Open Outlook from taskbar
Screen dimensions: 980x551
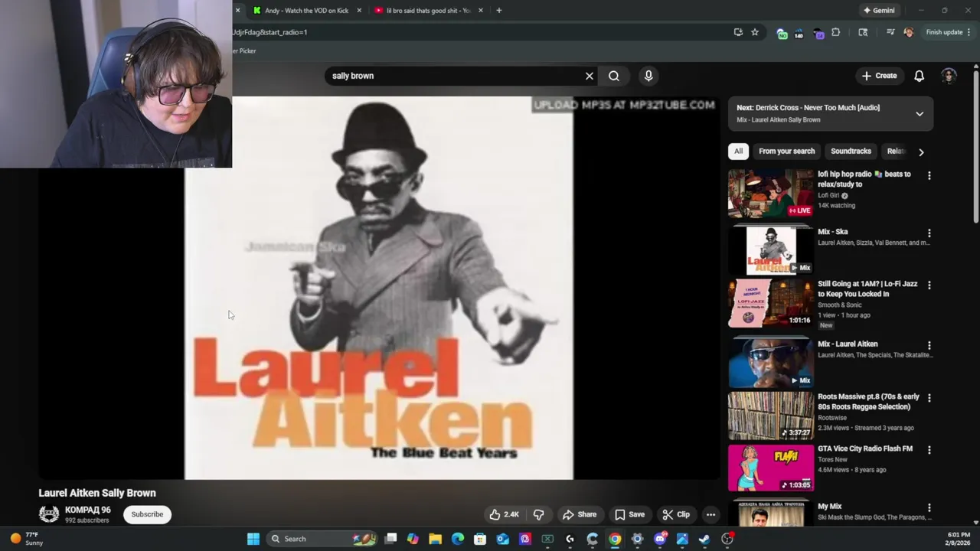click(502, 539)
